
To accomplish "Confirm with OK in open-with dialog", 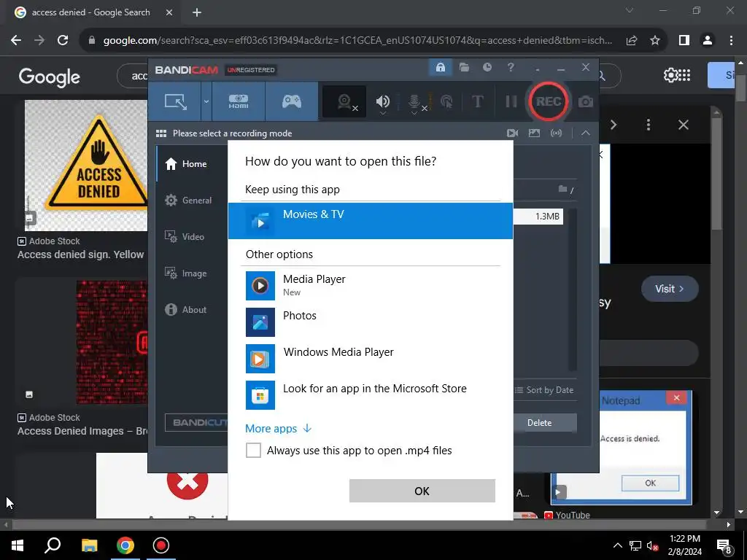I will pos(422,491).
